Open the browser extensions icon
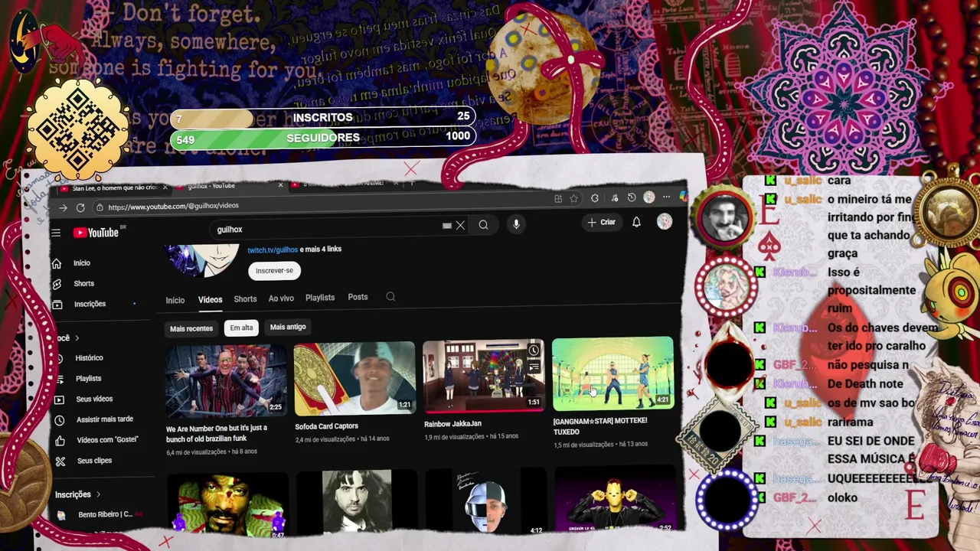The image size is (980, 551). coord(595,198)
